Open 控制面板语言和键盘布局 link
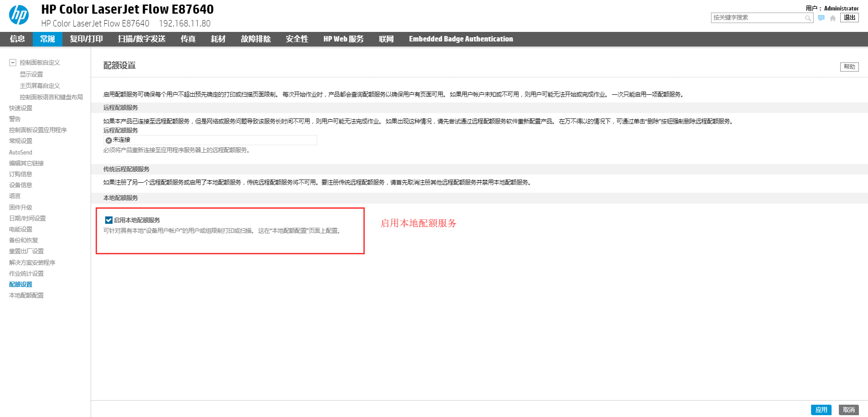 [x=51, y=97]
